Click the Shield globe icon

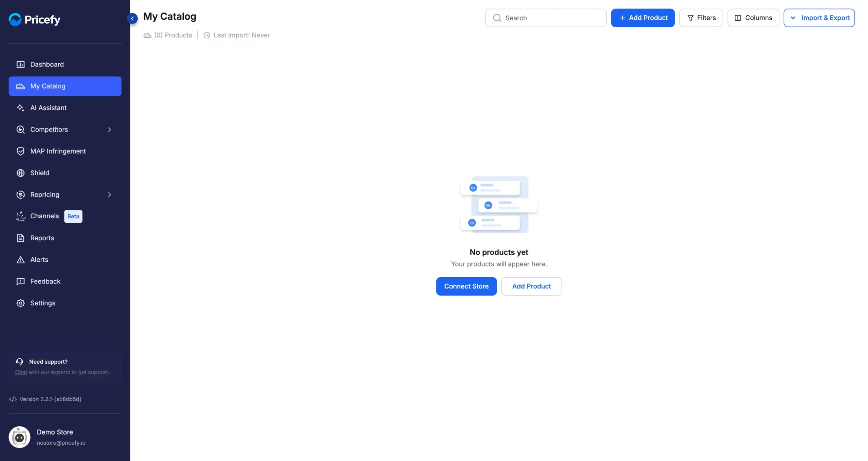point(20,173)
